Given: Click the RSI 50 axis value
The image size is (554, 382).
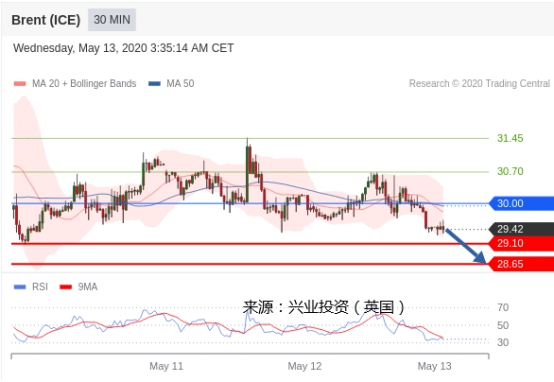Looking at the screenshot, I should click(x=503, y=325).
